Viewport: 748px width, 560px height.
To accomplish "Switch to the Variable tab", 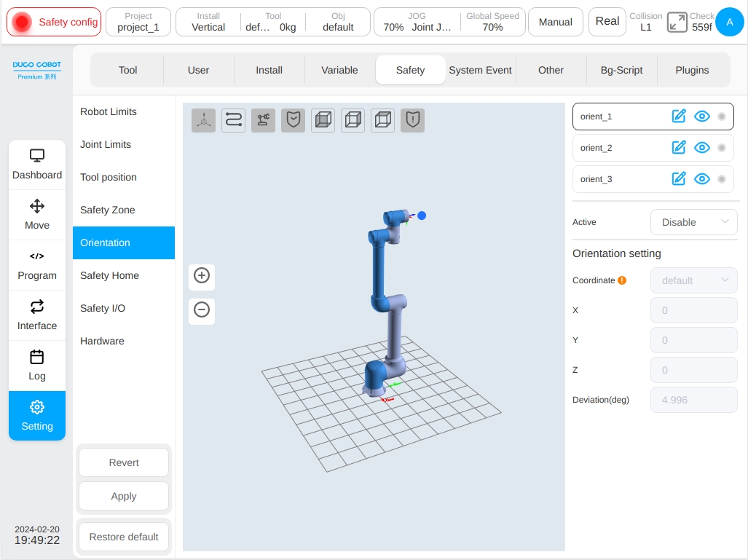I will pyautogui.click(x=339, y=70).
